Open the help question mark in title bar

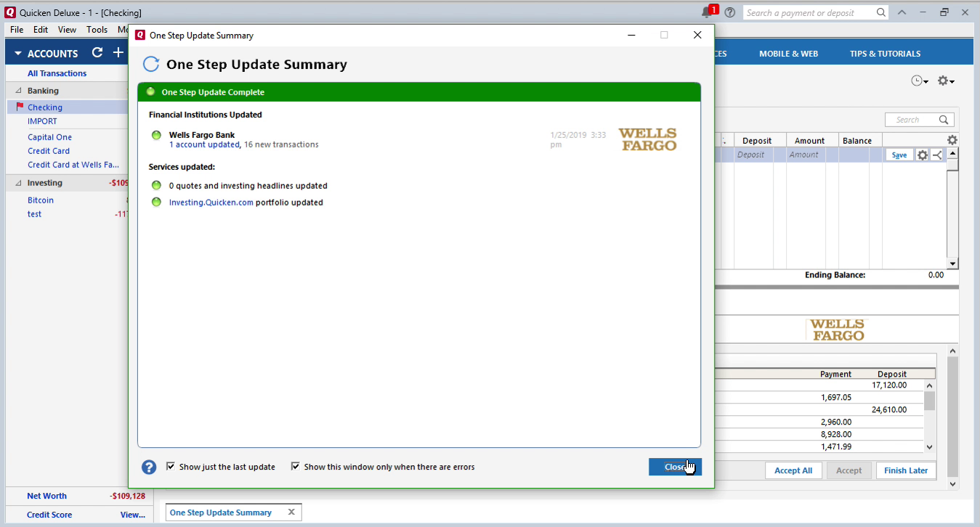click(x=730, y=12)
